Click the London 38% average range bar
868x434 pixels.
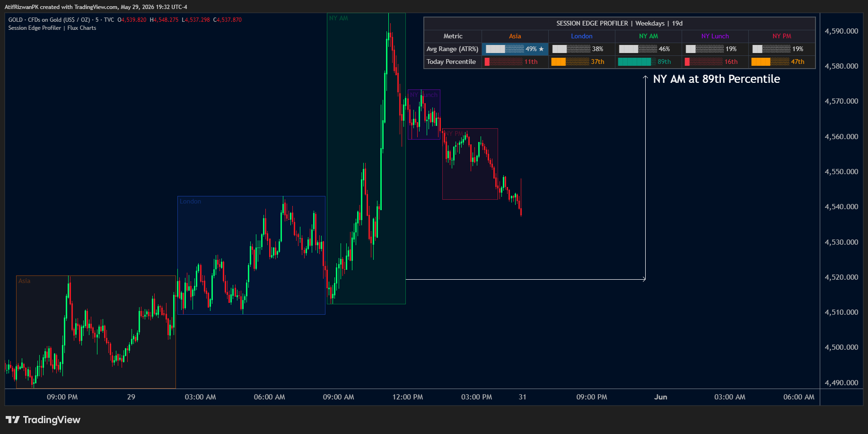coord(582,49)
